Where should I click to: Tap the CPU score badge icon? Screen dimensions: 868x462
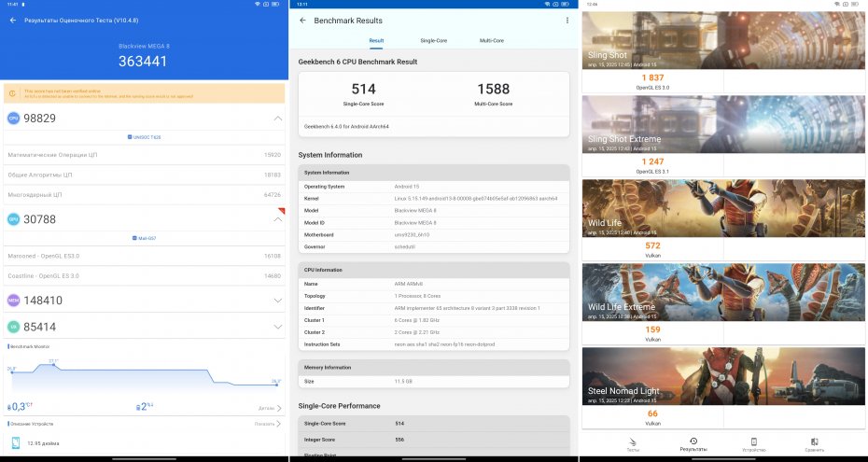(x=13, y=119)
